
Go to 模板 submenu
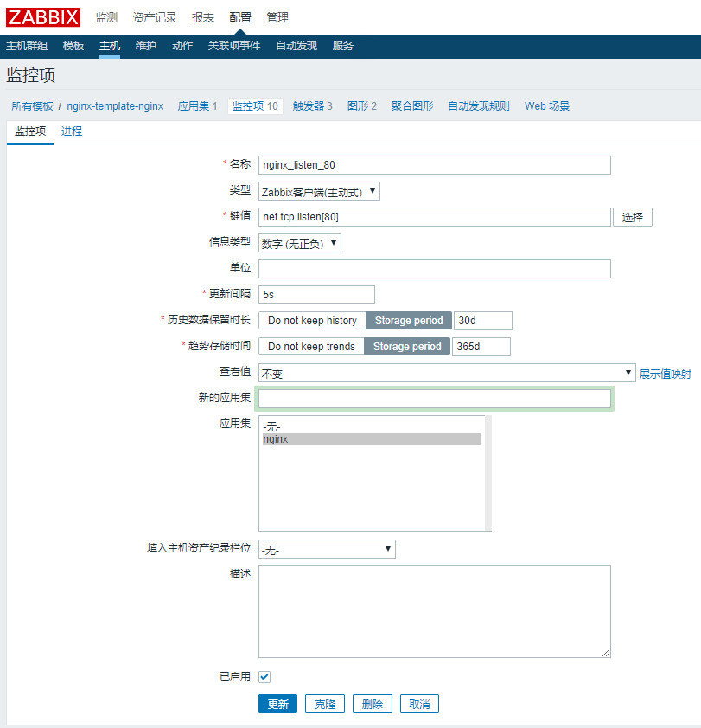pyautogui.click(x=73, y=46)
